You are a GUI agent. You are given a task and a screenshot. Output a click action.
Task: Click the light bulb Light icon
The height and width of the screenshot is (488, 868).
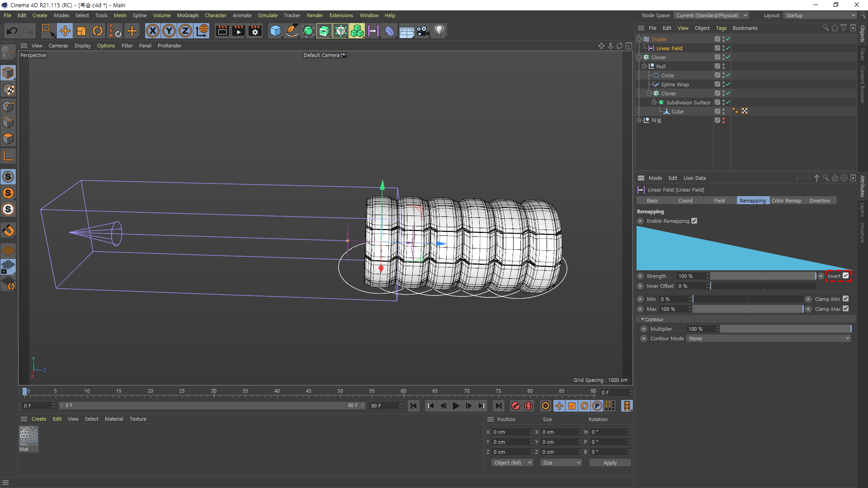coord(439,31)
